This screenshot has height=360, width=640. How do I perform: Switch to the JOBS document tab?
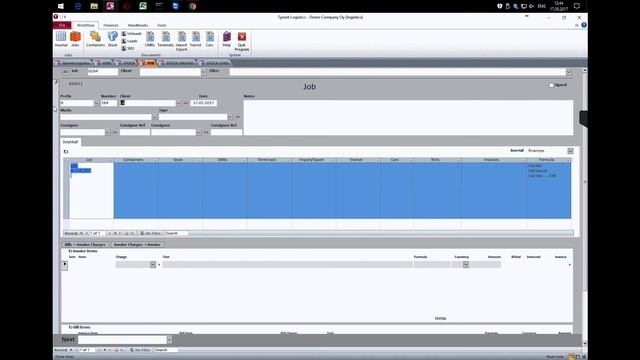click(x=104, y=63)
